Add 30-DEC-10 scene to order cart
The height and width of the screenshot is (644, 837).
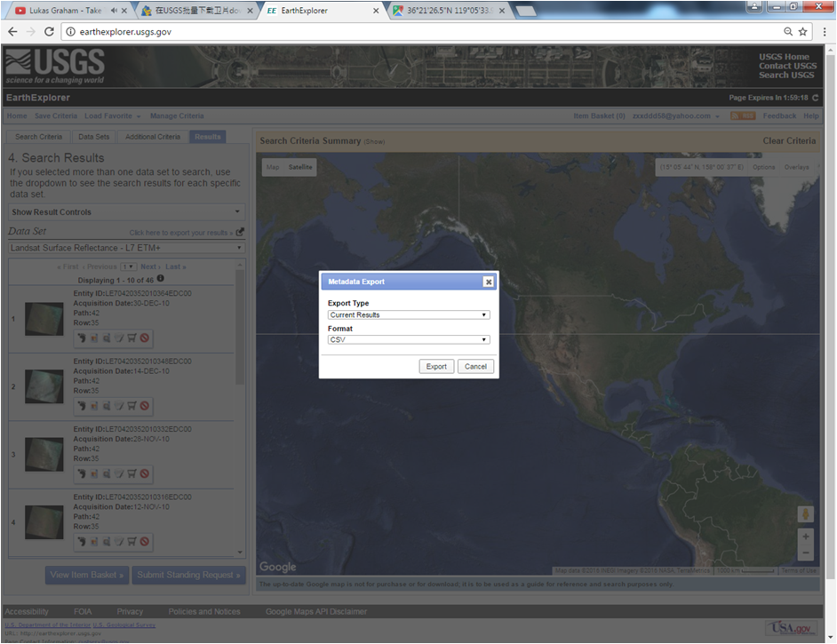[132, 338]
